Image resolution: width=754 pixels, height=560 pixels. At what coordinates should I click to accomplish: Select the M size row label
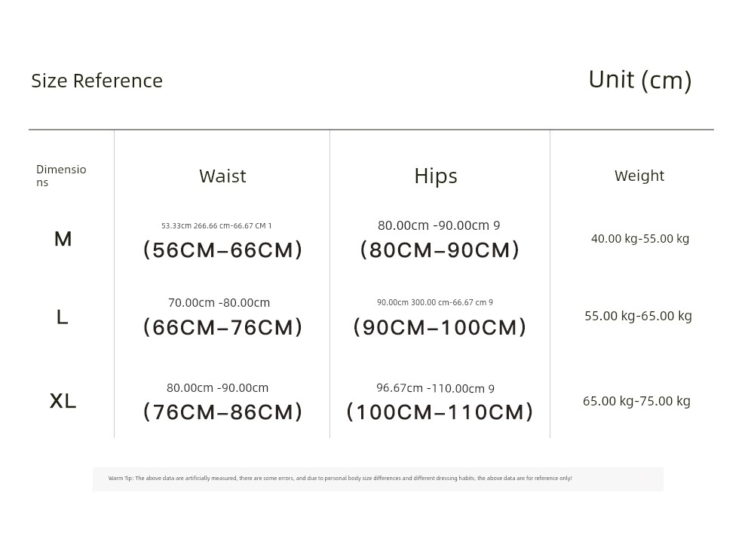63,239
